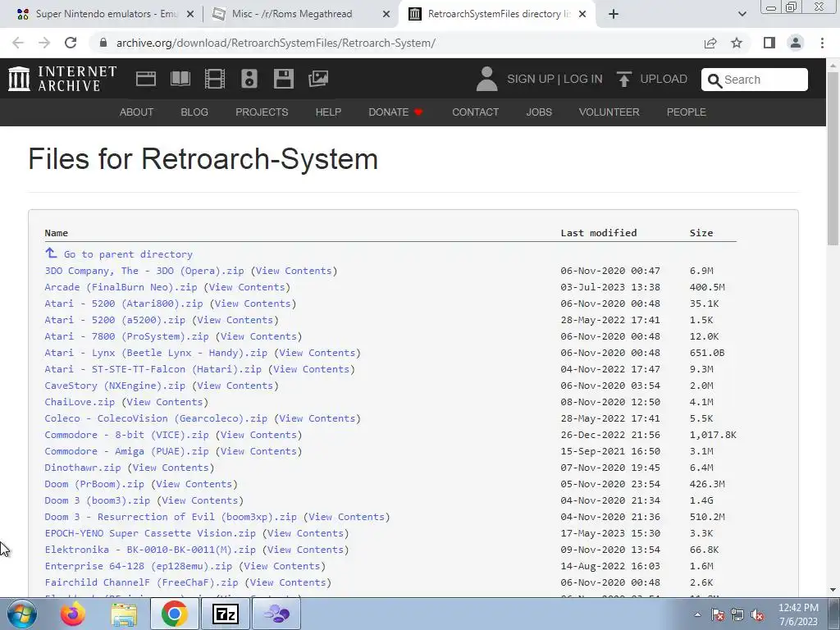Screen dimensions: 840x630
Task: Open the HELP menu item
Action: pos(328,112)
